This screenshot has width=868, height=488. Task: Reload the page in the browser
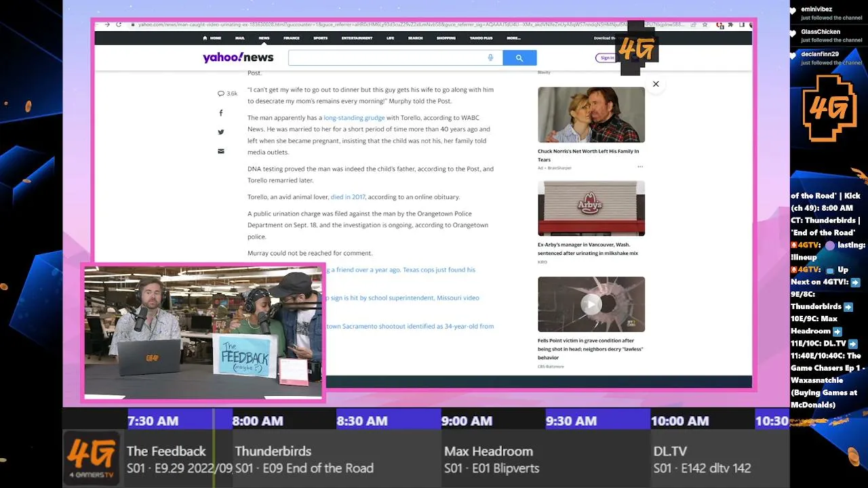(119, 24)
